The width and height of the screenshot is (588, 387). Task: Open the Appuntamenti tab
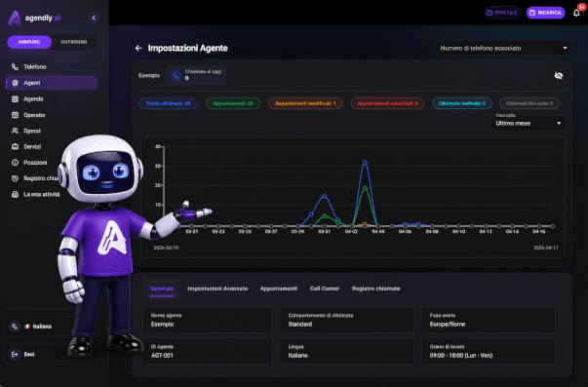pos(279,289)
